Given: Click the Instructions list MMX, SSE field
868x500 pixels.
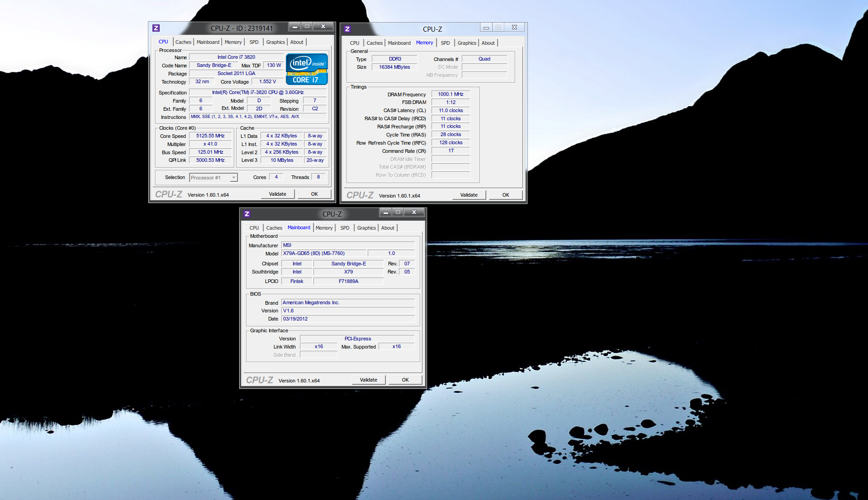Looking at the screenshot, I should tap(258, 117).
